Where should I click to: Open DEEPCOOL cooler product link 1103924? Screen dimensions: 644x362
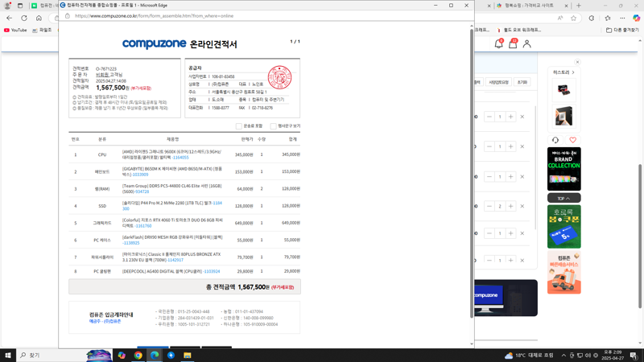pyautogui.click(x=212, y=271)
